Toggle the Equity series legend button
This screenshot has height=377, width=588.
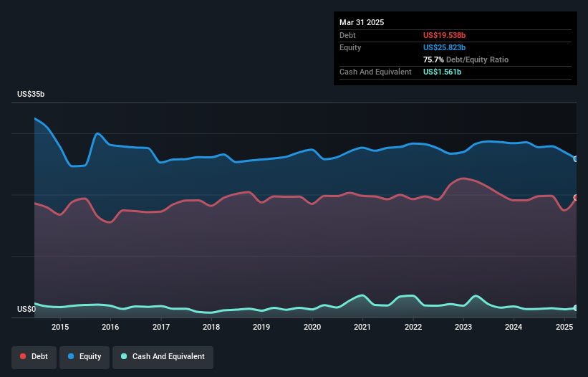click(x=85, y=357)
